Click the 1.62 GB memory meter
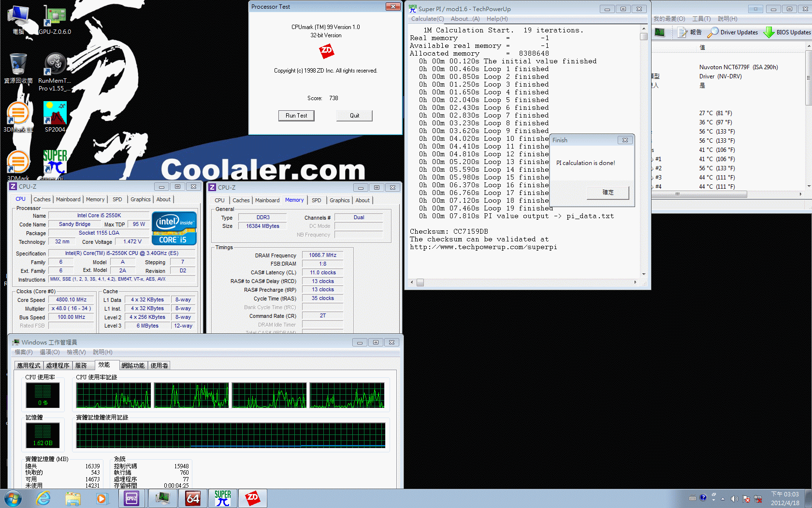 (43, 435)
